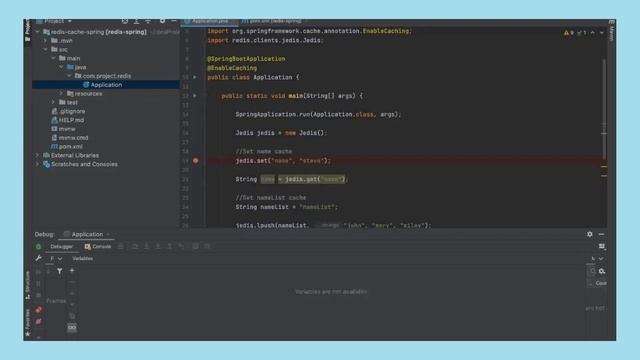
Task: Click the Mute Breakpoints icon
Action: [x=38, y=322]
